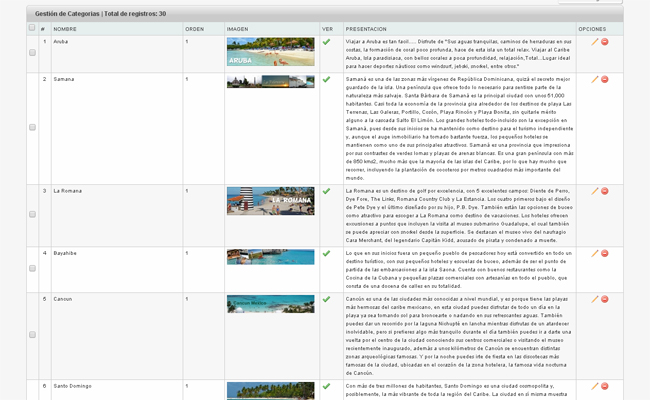Toggle the green visibility check for Aruba
Viewport: 650px width, 400px height.
[326, 43]
